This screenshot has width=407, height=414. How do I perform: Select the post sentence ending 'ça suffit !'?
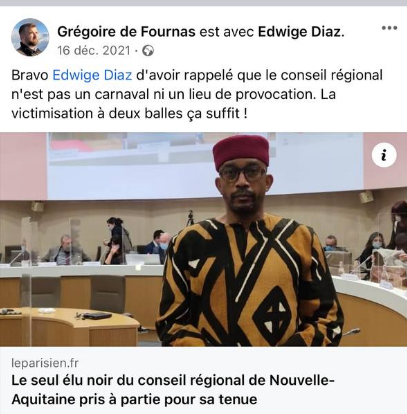click(129, 114)
